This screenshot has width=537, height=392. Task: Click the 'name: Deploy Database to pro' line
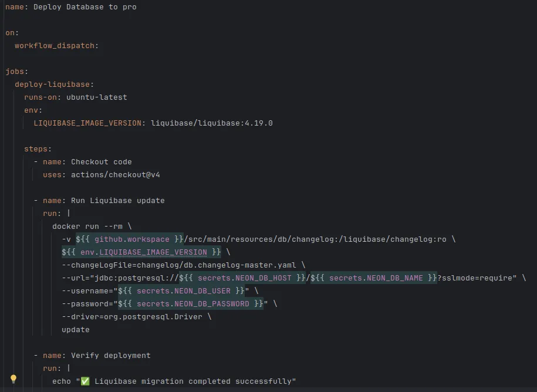[x=71, y=7]
